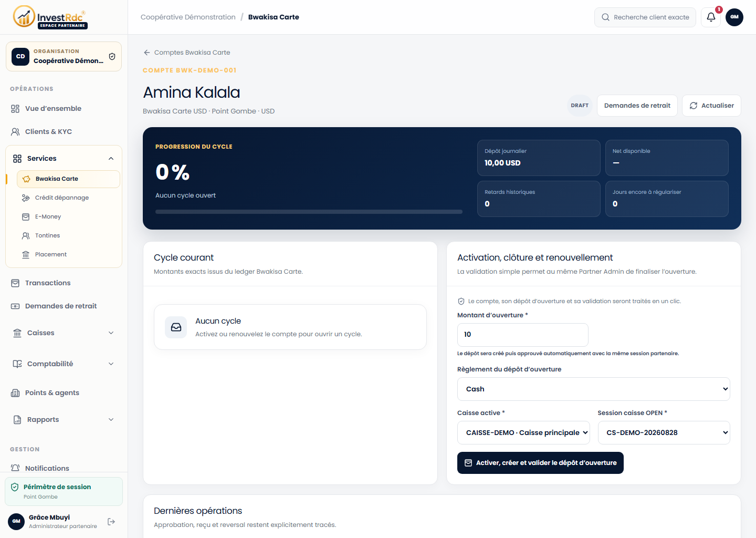The height and width of the screenshot is (538, 756).
Task: Go to Clients & KYC
Action: [x=64, y=132]
